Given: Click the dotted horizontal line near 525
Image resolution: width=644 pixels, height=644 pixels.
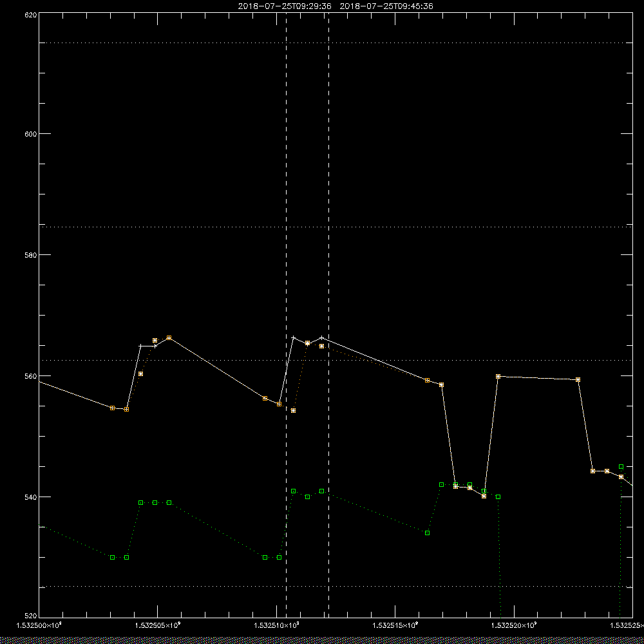Looking at the screenshot, I should coord(336,587).
